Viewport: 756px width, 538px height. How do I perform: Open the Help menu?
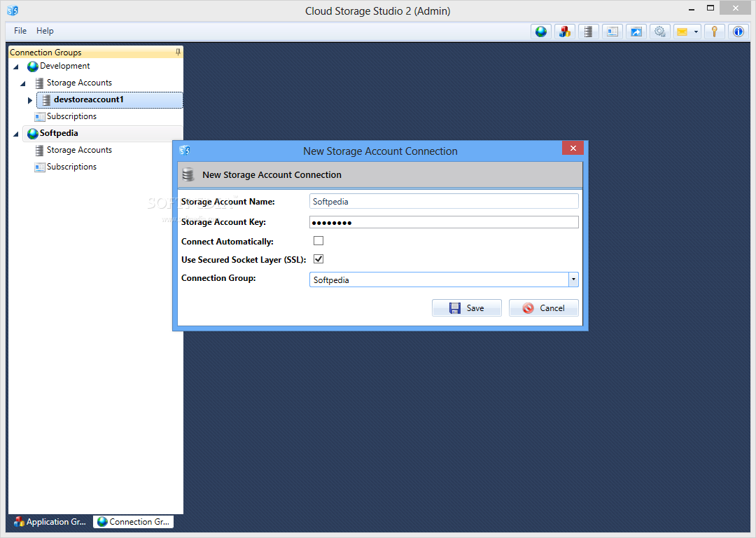point(45,31)
